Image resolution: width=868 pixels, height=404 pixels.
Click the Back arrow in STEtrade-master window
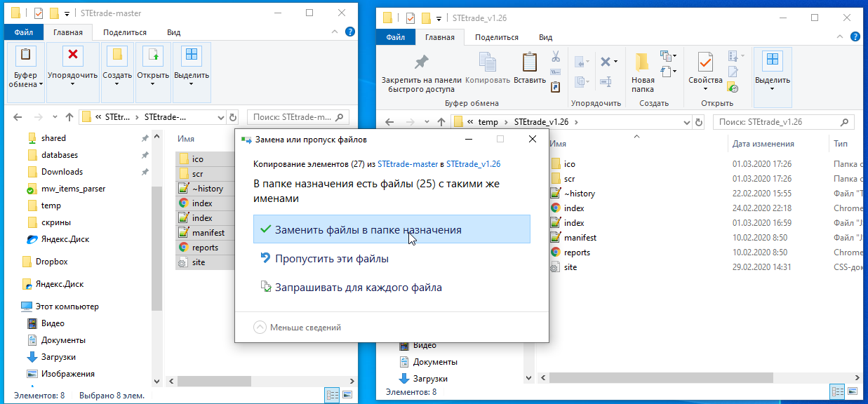[x=17, y=117]
